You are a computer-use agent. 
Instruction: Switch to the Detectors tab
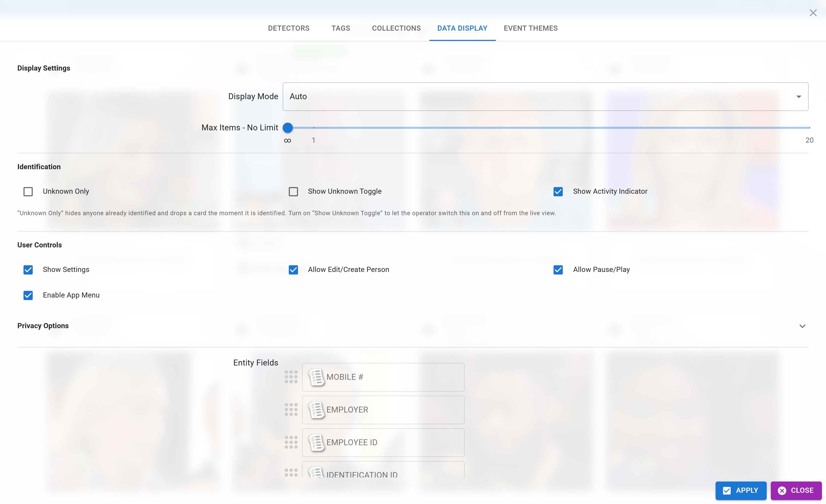[x=289, y=28]
